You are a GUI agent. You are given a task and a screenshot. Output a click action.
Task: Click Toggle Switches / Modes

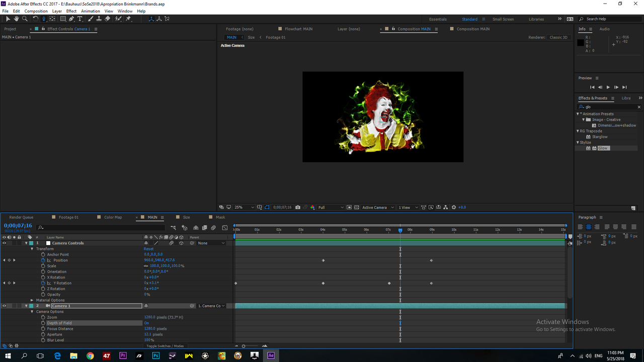tap(165, 346)
